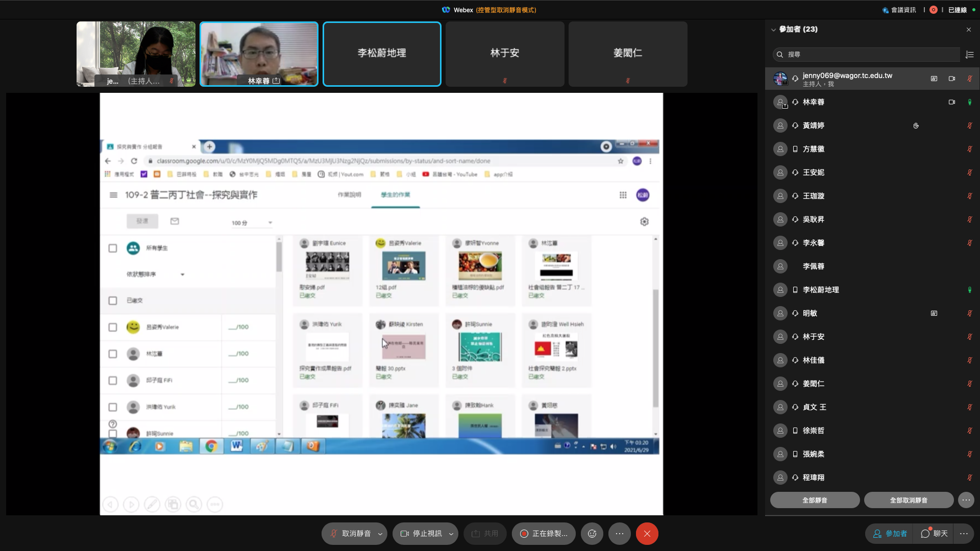
Task: Expand audio options arrow beside 取消靜音
Action: 380,534
